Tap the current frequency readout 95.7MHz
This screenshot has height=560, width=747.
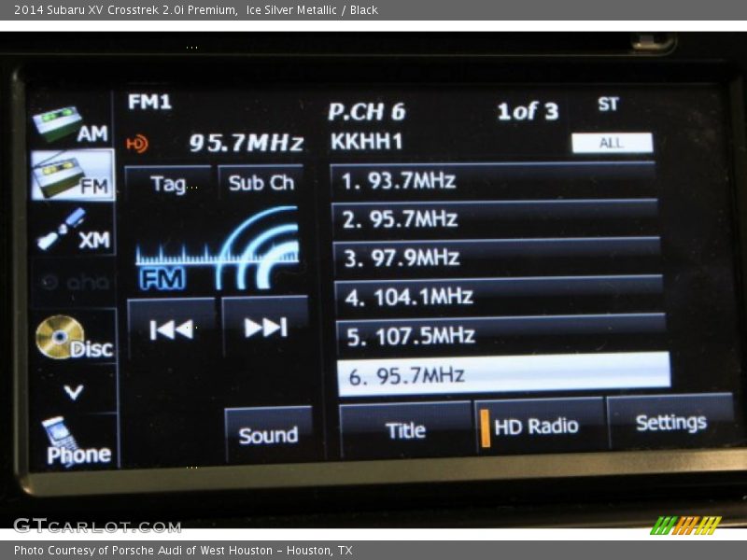[247, 143]
